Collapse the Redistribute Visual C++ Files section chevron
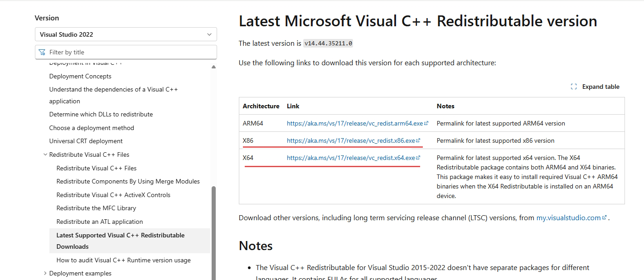 45,154
